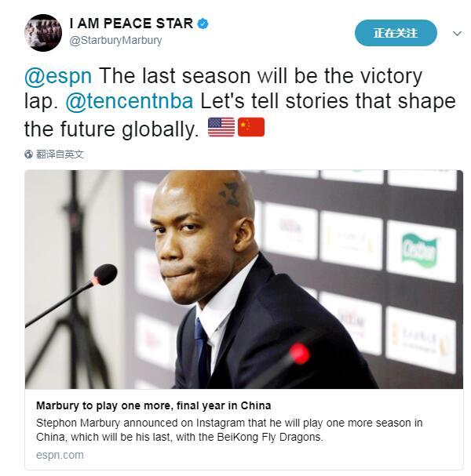Viewport: 471px width, 476px height.
Task: Click the profile avatar of StarburyMarbury
Action: [x=42, y=32]
